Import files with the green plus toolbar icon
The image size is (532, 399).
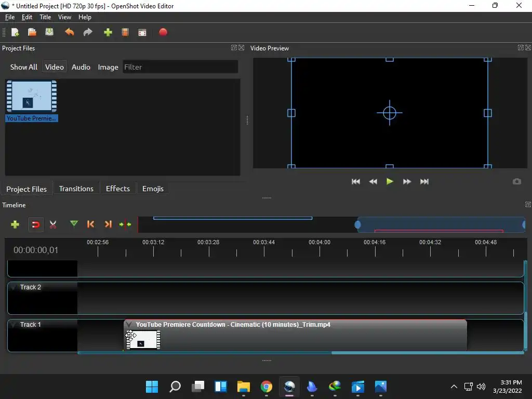pos(108,32)
